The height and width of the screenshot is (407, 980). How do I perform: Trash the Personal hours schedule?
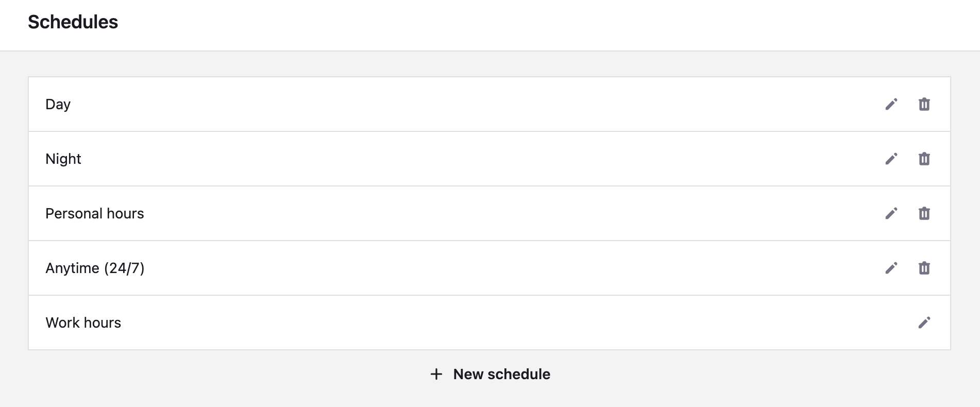tap(924, 213)
